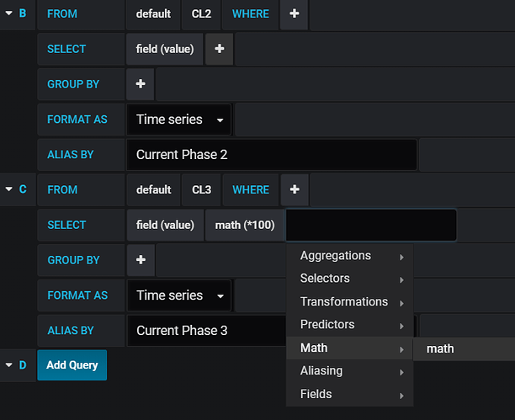The image size is (515, 420).
Task: Click the math (*100) segment in query C
Action: [x=245, y=226]
